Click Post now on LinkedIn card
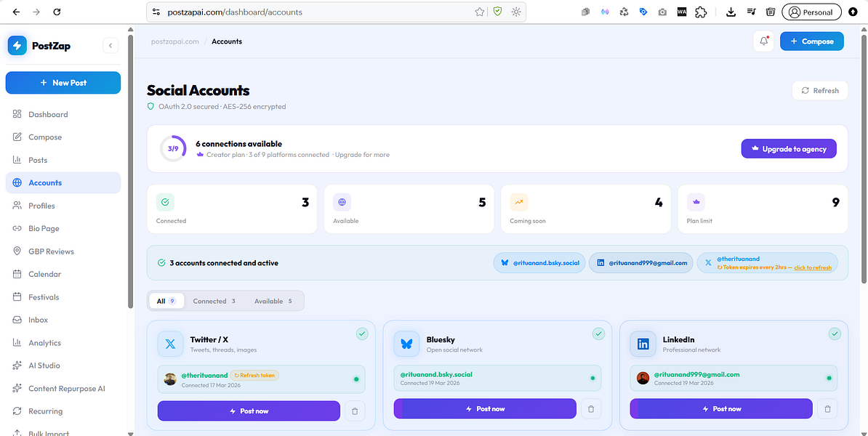The height and width of the screenshot is (436, 868). tap(721, 409)
